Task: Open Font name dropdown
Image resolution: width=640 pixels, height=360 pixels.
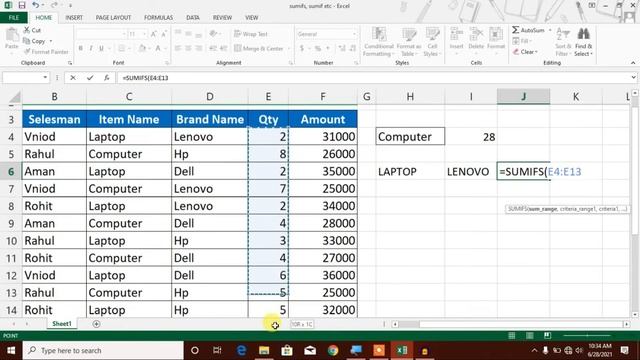Action: pos(124,34)
